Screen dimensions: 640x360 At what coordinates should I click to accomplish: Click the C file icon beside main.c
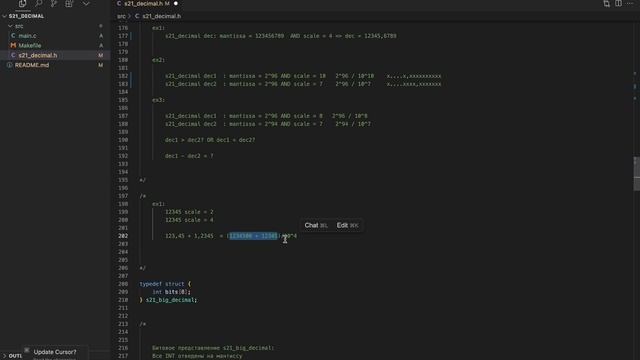[13, 36]
